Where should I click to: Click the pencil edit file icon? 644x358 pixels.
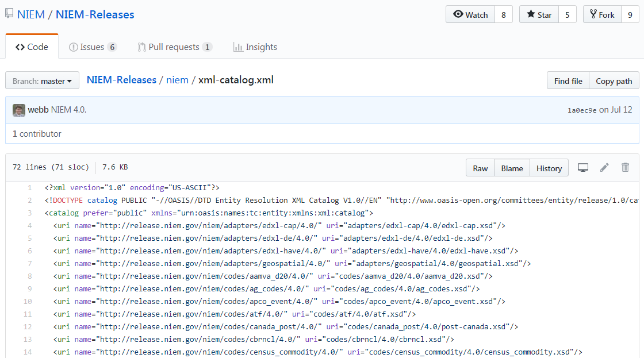click(604, 168)
